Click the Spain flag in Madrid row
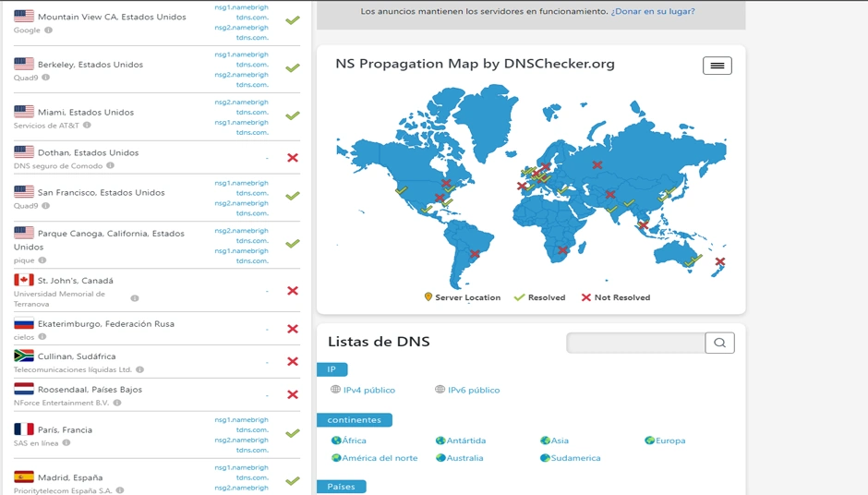868x495 pixels. click(x=24, y=477)
